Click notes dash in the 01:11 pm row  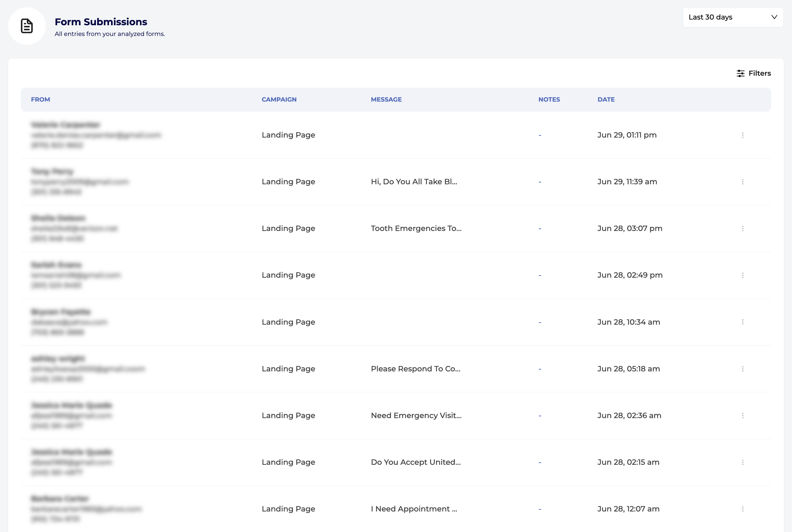pos(540,135)
